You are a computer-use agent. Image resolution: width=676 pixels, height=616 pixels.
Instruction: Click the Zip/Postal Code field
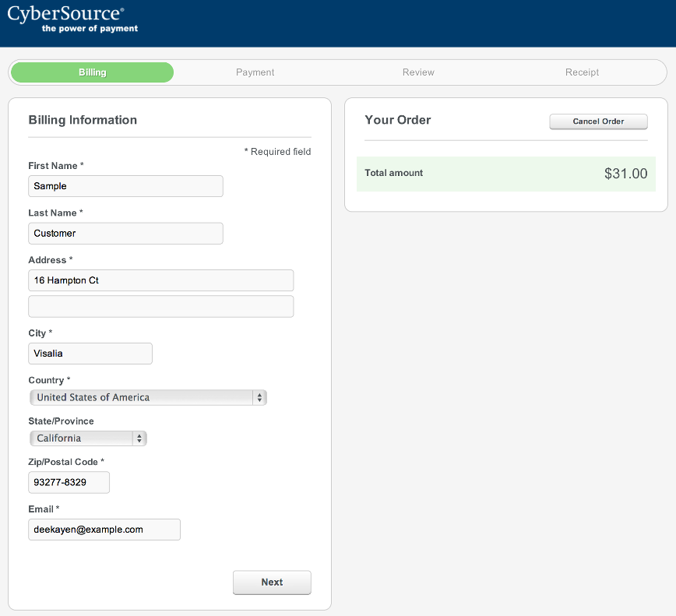pyautogui.click(x=69, y=482)
